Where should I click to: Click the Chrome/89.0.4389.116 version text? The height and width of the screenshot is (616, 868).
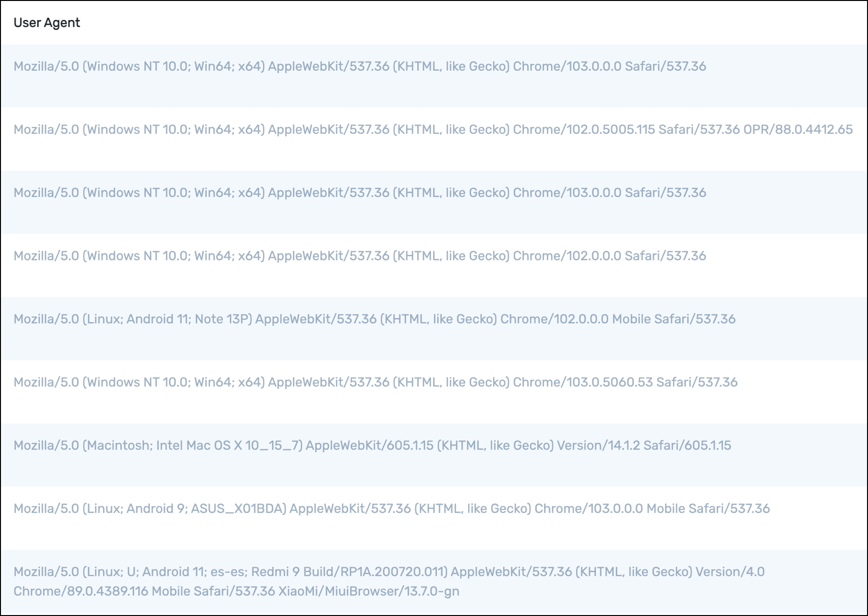(x=81, y=591)
